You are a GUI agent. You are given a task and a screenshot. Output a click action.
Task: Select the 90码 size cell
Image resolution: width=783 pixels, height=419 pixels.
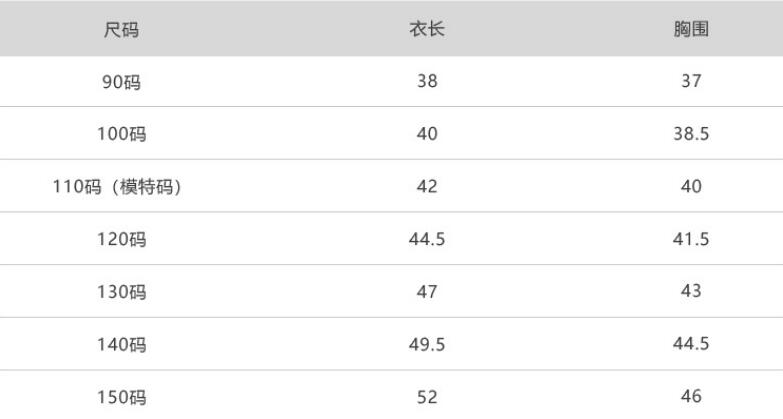122,82
